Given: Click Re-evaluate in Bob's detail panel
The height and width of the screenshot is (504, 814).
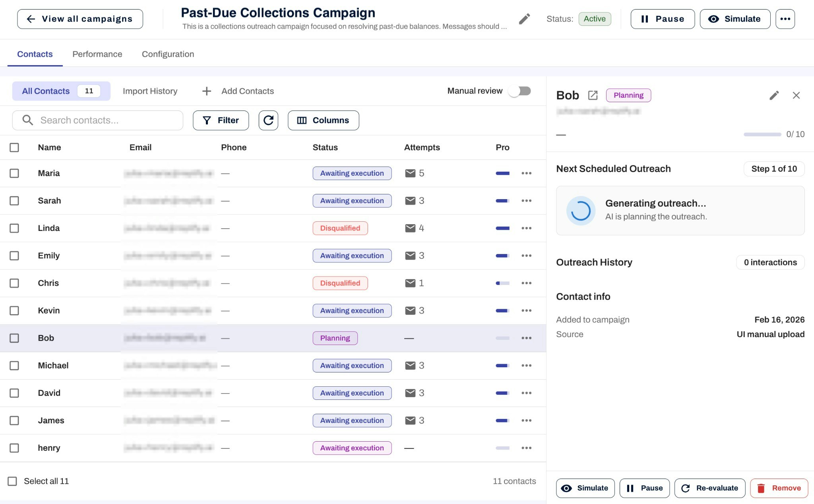Looking at the screenshot, I should (709, 488).
